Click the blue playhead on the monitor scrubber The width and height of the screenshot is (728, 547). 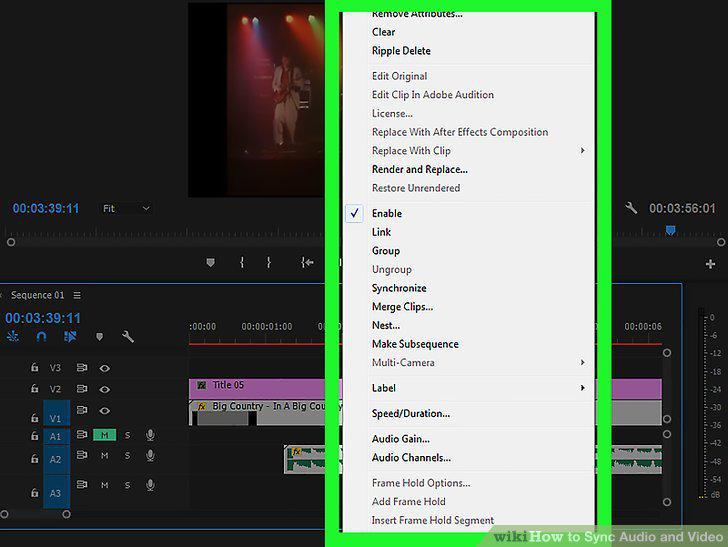pos(670,230)
